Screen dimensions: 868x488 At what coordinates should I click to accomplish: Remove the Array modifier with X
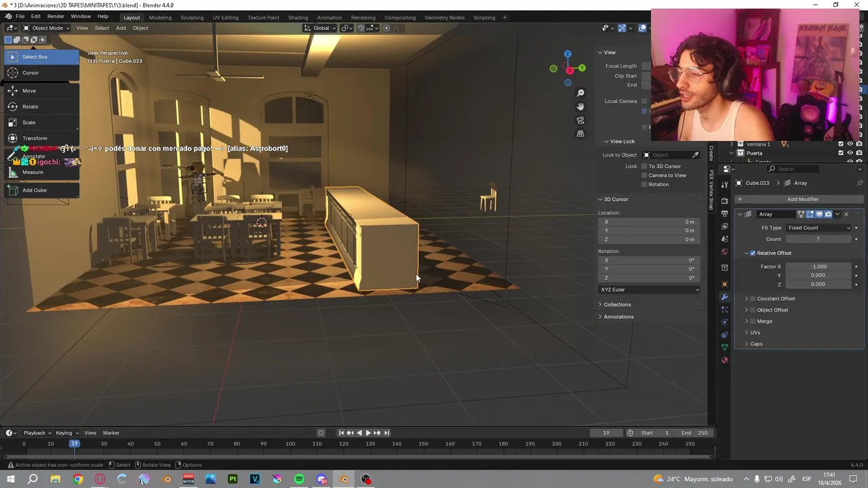click(x=846, y=214)
